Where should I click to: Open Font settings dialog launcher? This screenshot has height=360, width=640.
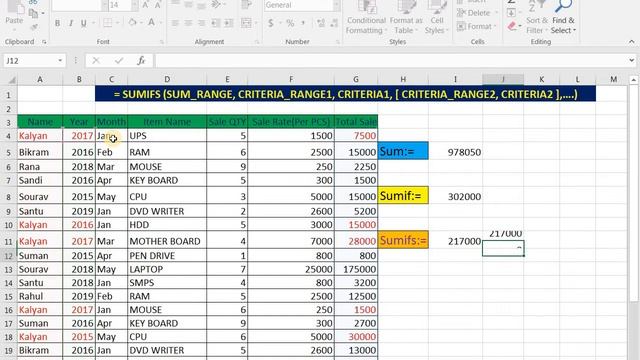pos(162,42)
